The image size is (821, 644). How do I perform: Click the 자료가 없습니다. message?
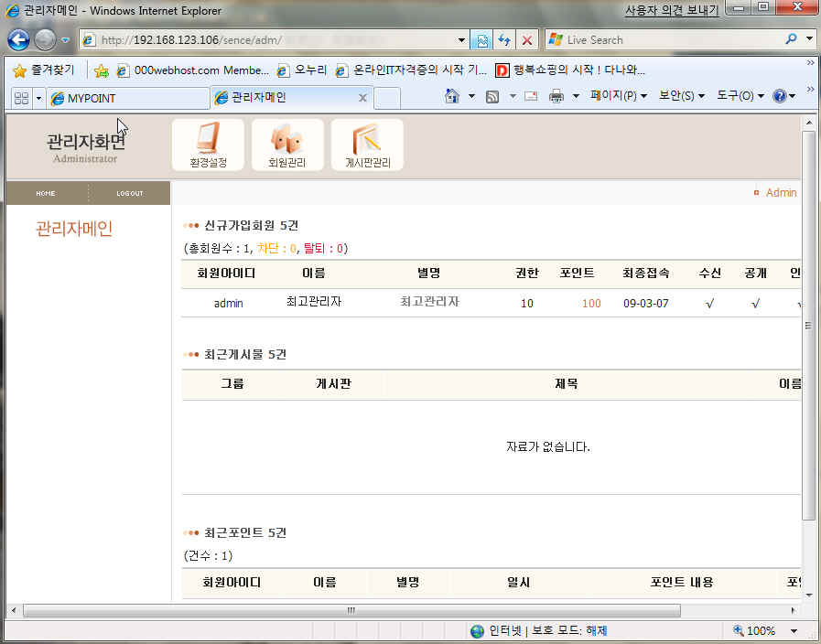coord(547,446)
